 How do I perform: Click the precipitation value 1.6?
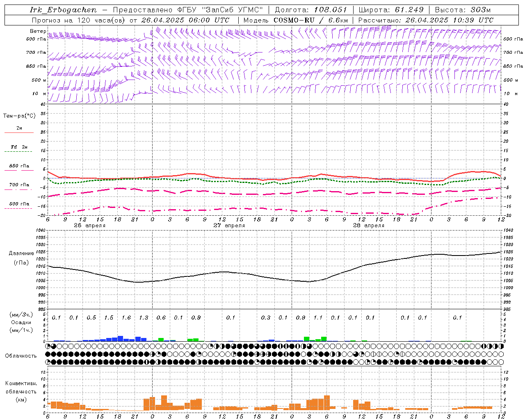point(126,318)
